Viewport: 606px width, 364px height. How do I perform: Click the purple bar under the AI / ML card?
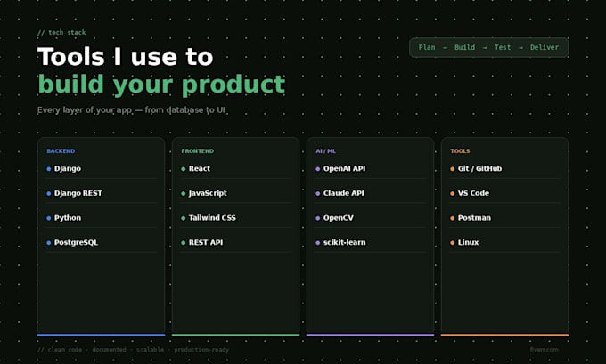click(x=370, y=335)
